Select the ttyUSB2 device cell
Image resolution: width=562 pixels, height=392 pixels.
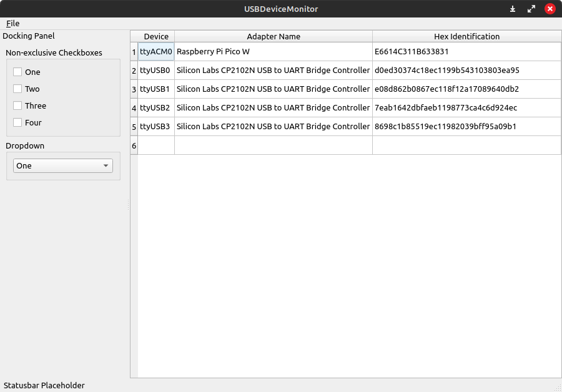point(156,107)
